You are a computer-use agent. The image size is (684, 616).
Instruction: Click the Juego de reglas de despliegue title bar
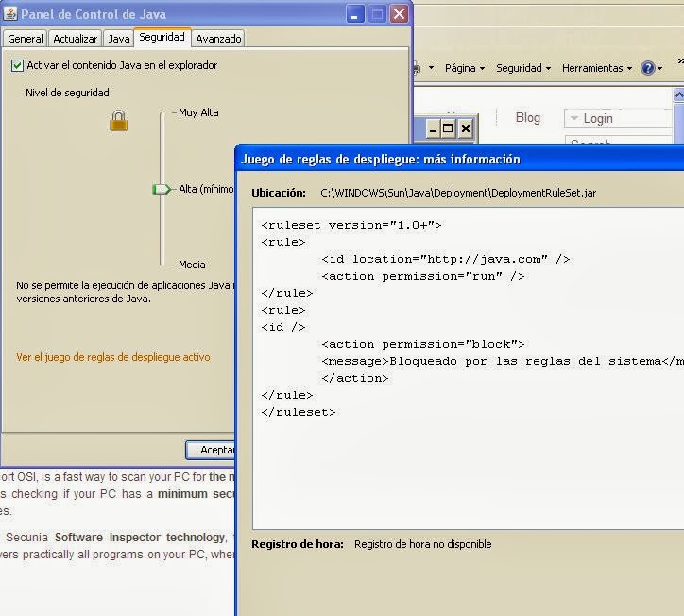click(460, 159)
